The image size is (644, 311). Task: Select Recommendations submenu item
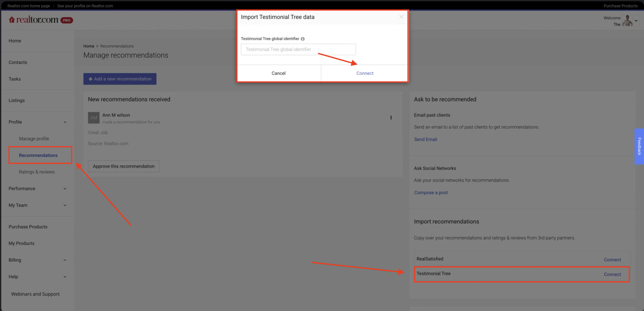38,155
